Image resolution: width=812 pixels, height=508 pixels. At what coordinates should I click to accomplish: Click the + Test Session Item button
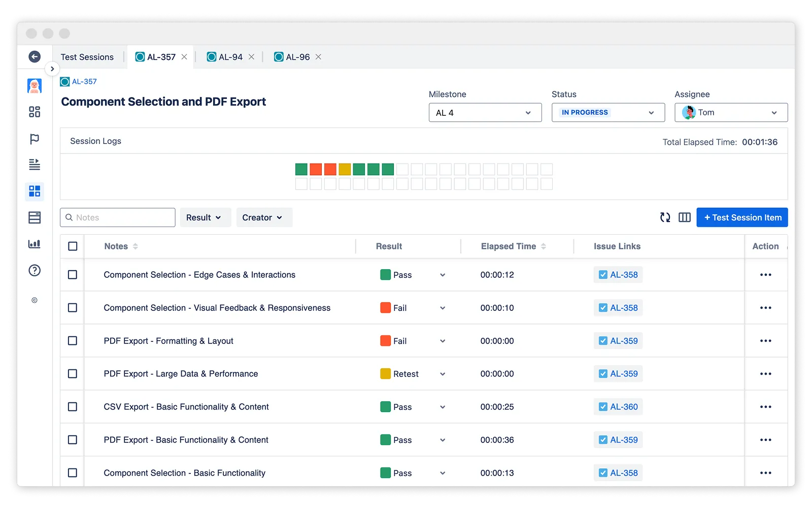[x=741, y=217]
